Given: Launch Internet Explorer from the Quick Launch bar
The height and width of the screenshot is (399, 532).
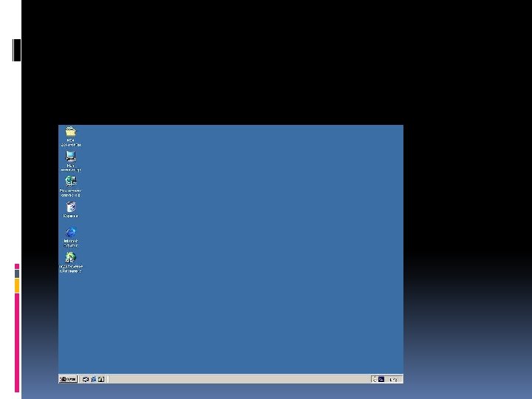Looking at the screenshot, I should pyautogui.click(x=93, y=379).
